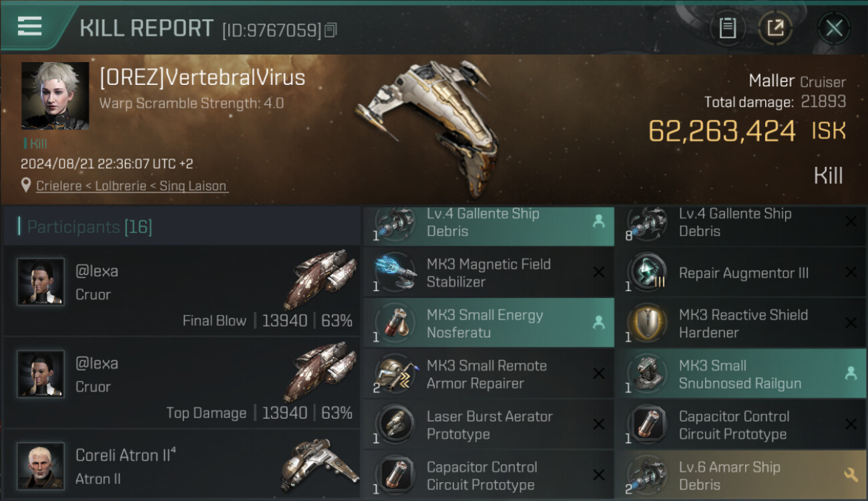The image size is (868, 501).
Task: Toggle X marker on Repair Augmentor III
Action: click(x=851, y=272)
